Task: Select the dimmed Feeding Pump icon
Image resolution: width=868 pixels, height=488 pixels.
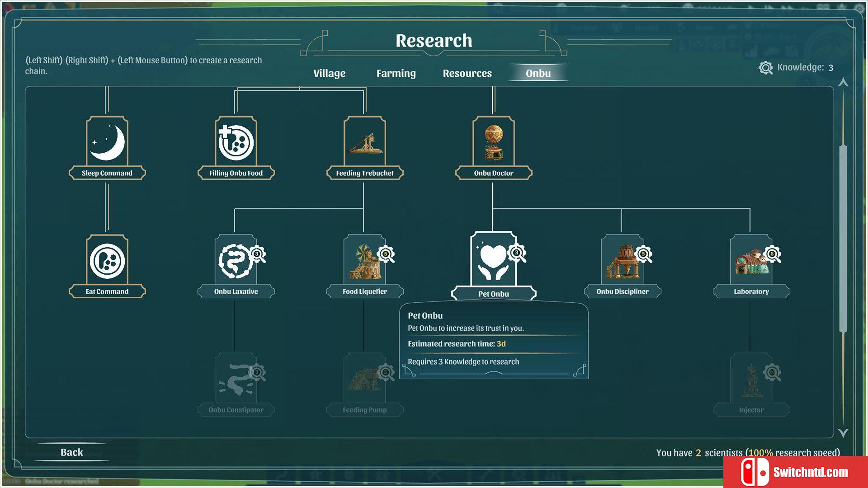Action: pyautogui.click(x=364, y=380)
